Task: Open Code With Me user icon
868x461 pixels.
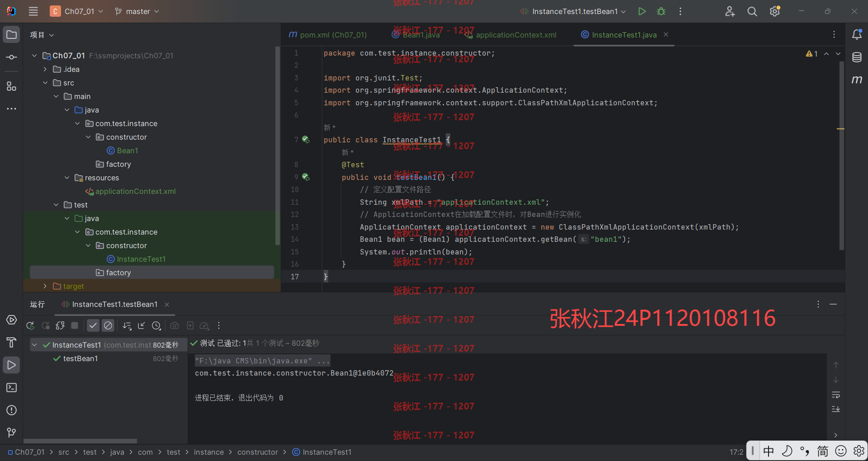Action: point(730,11)
